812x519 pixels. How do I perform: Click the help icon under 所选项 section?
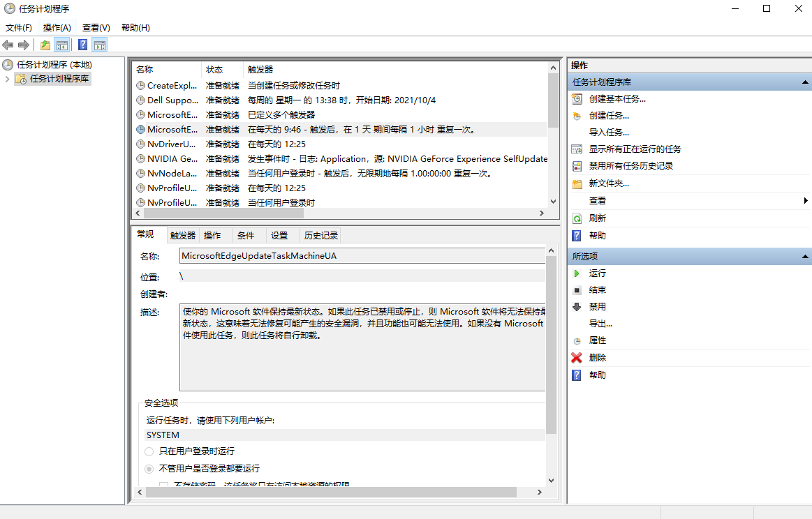tap(577, 375)
